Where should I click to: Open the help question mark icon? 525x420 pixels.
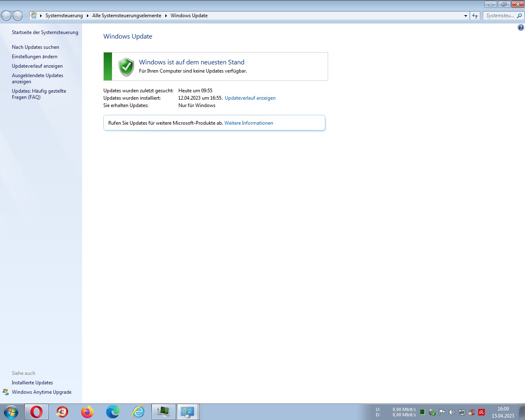520,27
